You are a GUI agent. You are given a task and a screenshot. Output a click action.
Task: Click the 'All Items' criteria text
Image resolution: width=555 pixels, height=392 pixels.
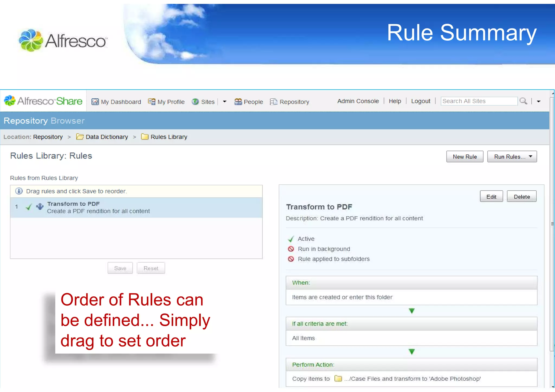pyautogui.click(x=303, y=338)
